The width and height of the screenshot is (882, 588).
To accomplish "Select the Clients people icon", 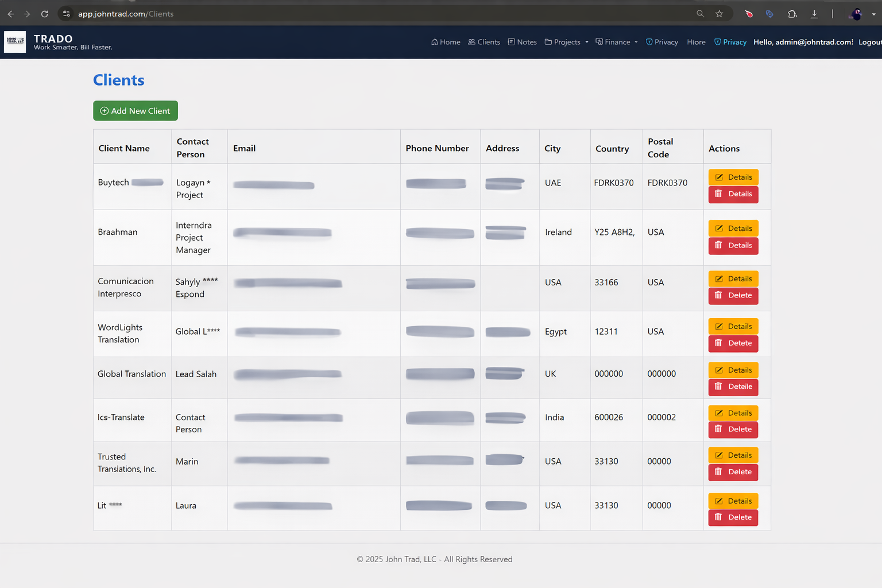I will (x=471, y=42).
